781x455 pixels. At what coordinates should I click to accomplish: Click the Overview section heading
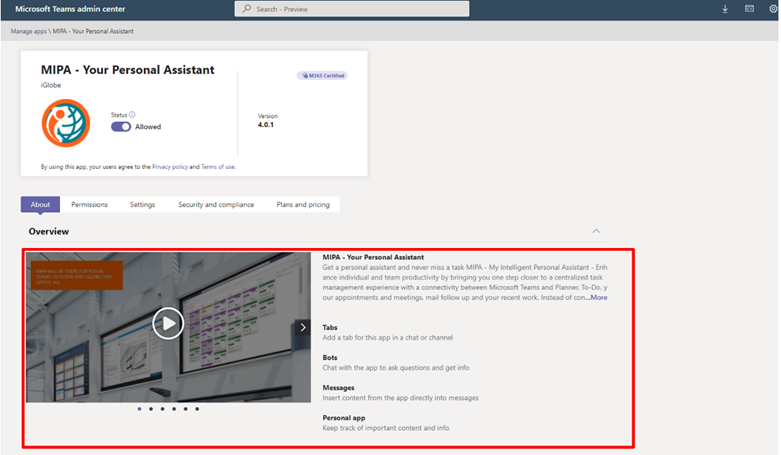click(x=49, y=231)
